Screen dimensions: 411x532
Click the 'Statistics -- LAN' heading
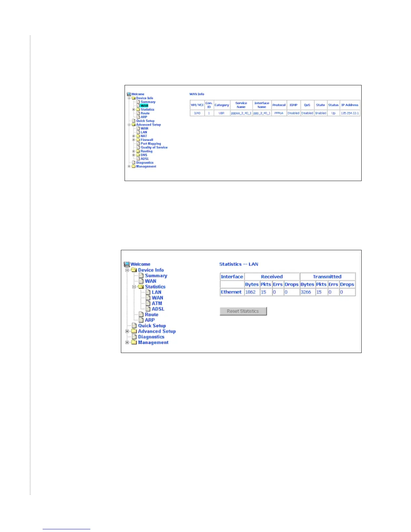pyautogui.click(x=239, y=264)
